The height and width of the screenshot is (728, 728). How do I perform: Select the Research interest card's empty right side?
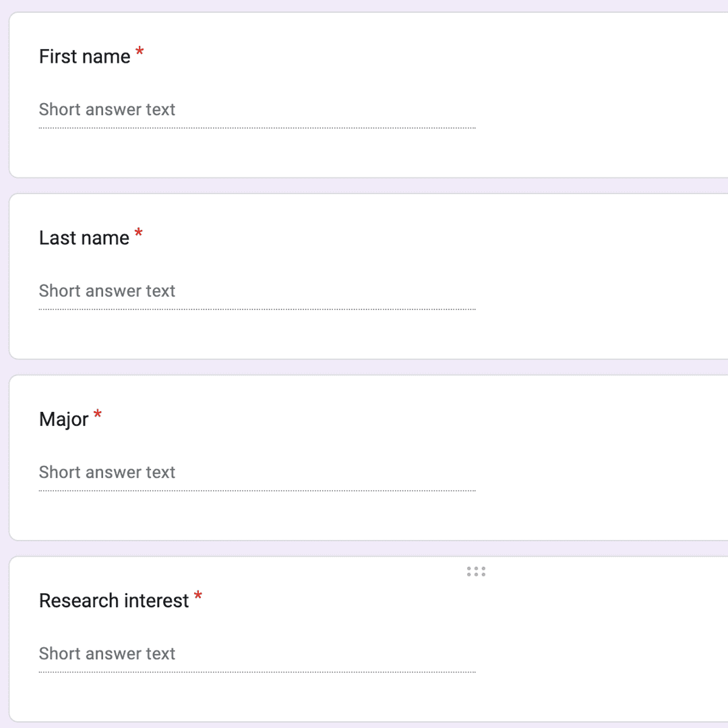click(607, 640)
